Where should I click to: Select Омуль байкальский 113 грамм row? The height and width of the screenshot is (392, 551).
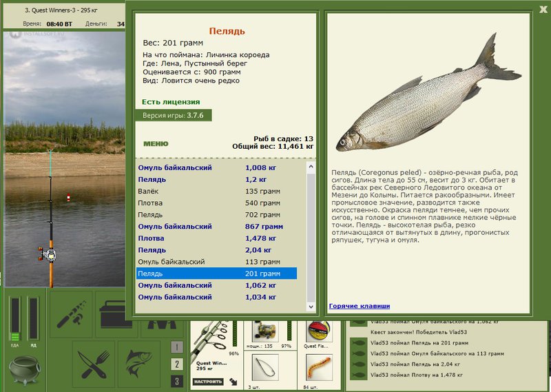click(x=216, y=262)
